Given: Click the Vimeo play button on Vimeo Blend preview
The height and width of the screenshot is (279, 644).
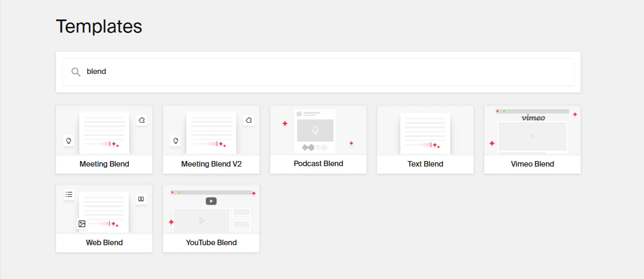Looking at the screenshot, I should [x=533, y=137].
